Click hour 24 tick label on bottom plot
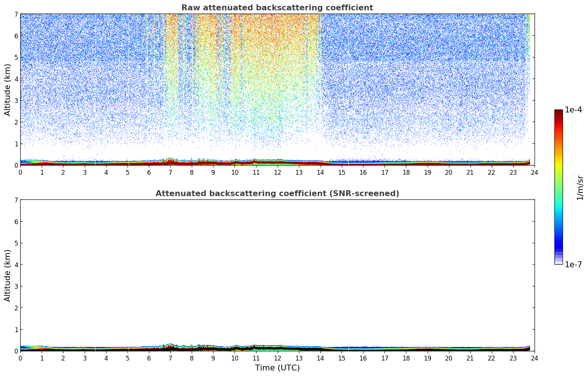 pyautogui.click(x=534, y=358)
